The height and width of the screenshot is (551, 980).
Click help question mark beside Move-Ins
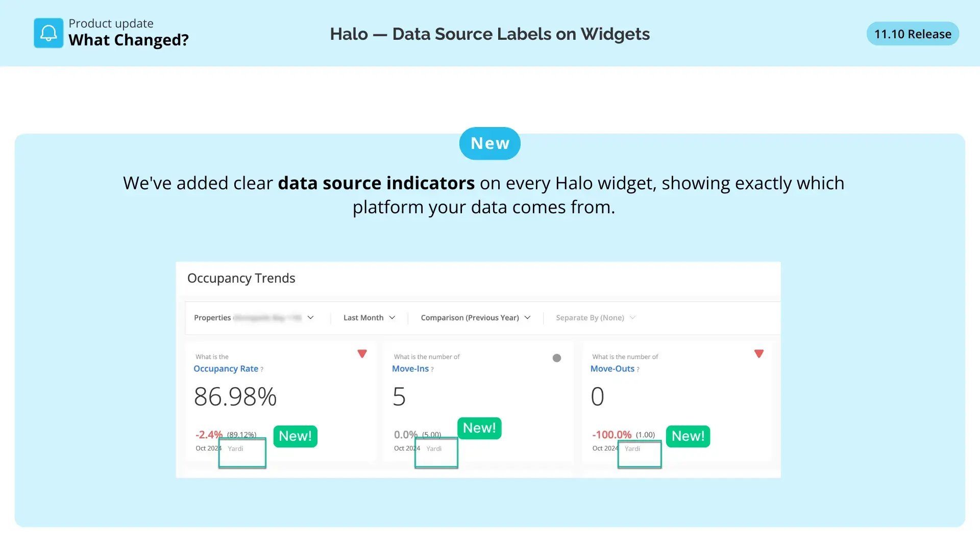pyautogui.click(x=432, y=369)
